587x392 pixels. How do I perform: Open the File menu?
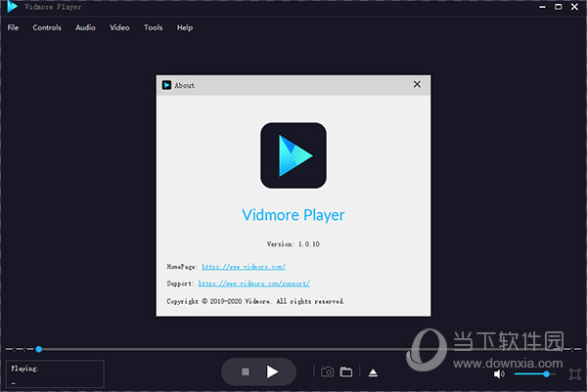[x=13, y=27]
